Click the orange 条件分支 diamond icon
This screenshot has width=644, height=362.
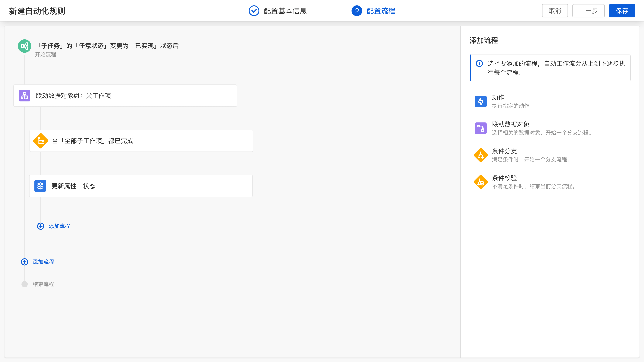coord(480,155)
